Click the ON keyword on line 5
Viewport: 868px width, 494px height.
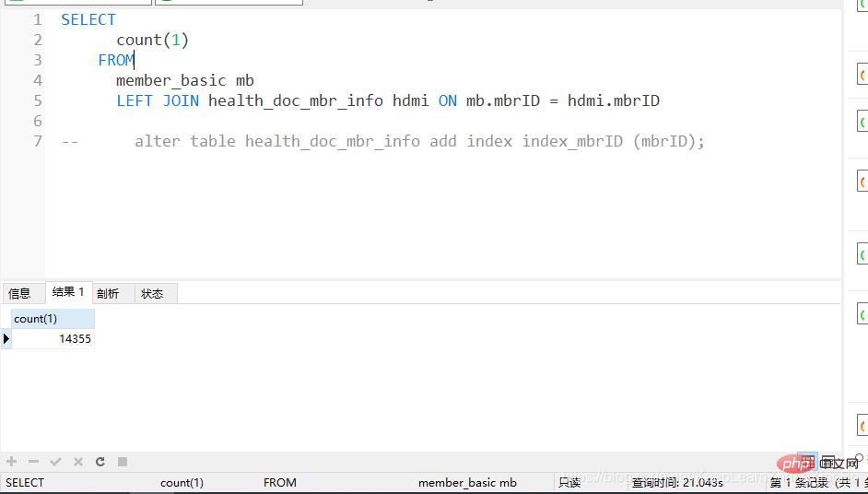coord(448,100)
